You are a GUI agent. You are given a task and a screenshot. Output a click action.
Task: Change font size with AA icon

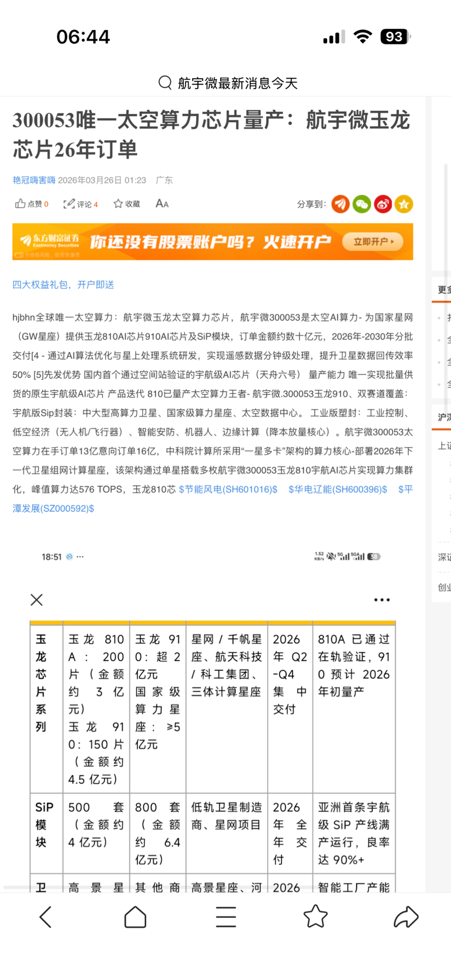162,204
